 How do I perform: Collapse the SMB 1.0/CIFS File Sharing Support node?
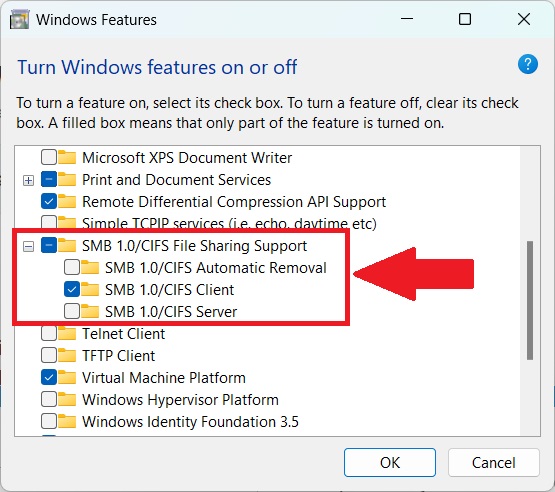tap(28, 246)
